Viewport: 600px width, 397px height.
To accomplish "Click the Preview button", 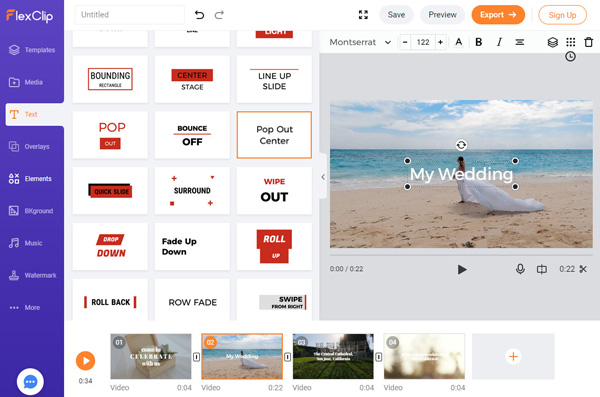I will pyautogui.click(x=442, y=15).
